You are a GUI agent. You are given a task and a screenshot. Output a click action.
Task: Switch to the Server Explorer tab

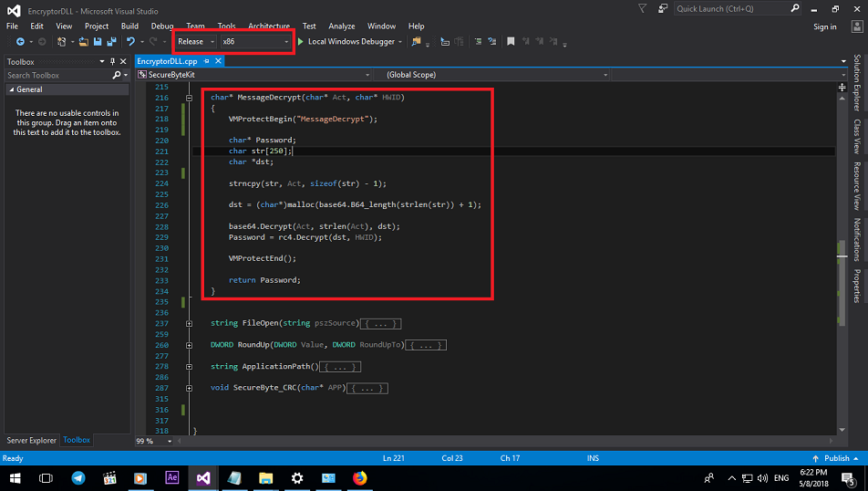point(32,440)
